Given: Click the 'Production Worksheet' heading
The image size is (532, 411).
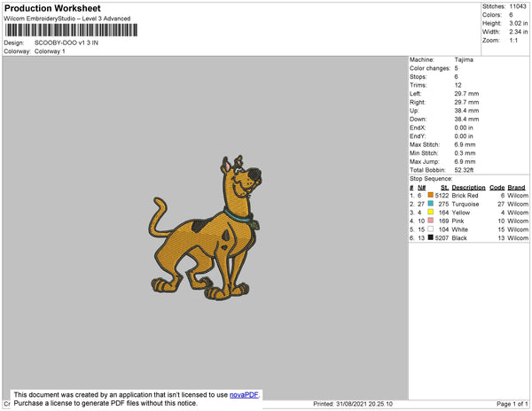Looking at the screenshot, I should pos(52,8).
